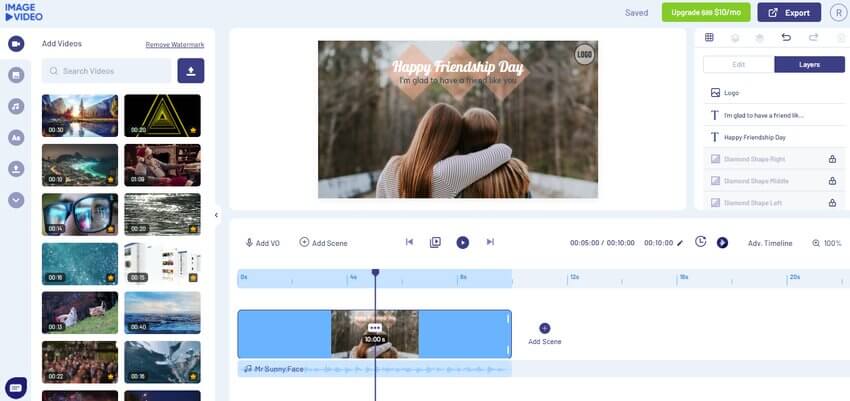
Task: Preview full video play icon
Action: pyautogui.click(x=722, y=242)
